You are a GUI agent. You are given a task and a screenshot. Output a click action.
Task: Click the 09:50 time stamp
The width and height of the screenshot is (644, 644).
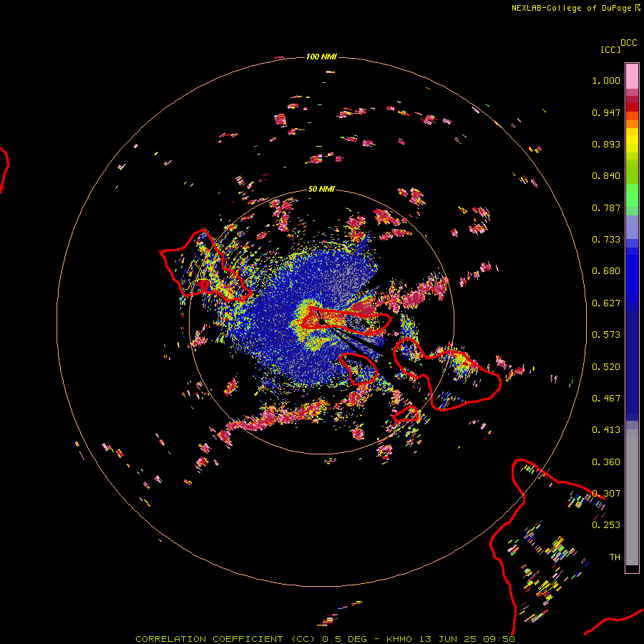pos(499,639)
